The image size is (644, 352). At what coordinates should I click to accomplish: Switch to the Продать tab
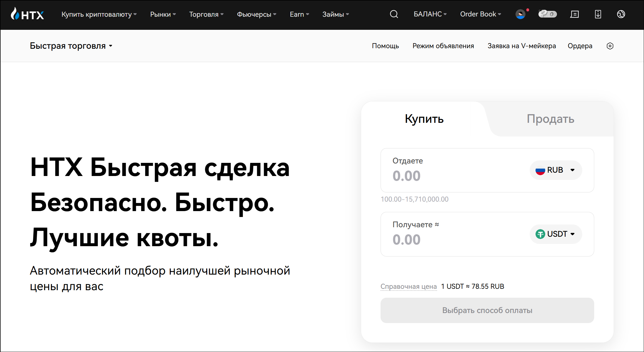550,119
